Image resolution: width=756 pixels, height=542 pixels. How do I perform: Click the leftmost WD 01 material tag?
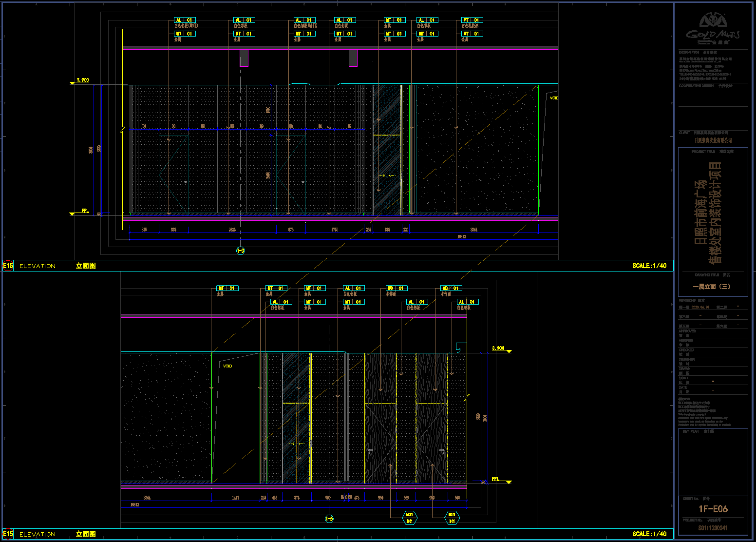(x=397, y=288)
